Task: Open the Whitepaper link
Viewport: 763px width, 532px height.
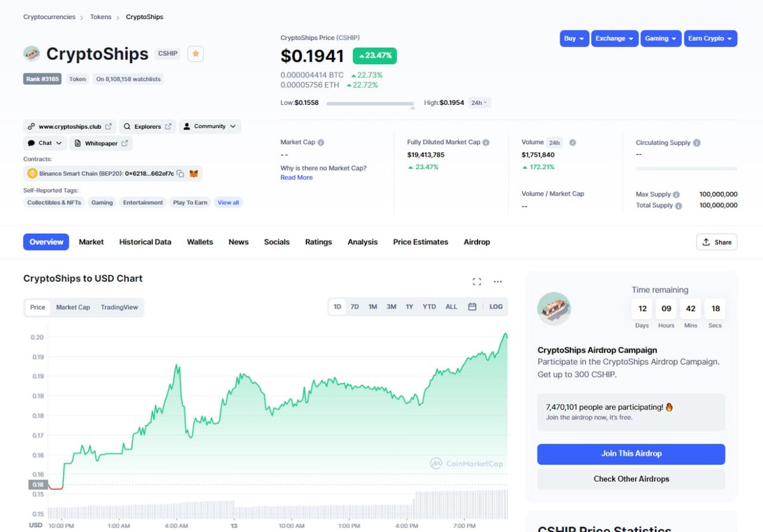Action: [x=101, y=143]
